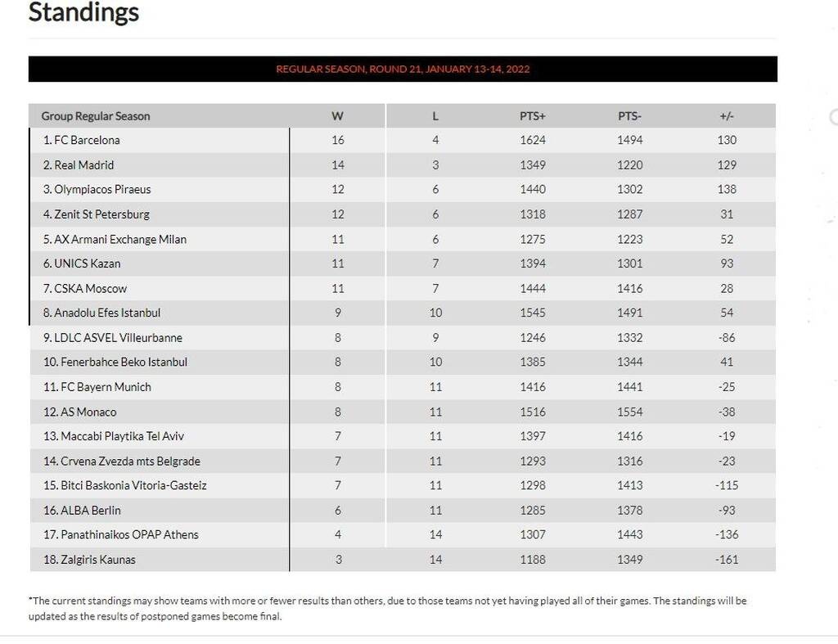Select the L column header
Viewport: 838px width, 644px height.
point(435,116)
